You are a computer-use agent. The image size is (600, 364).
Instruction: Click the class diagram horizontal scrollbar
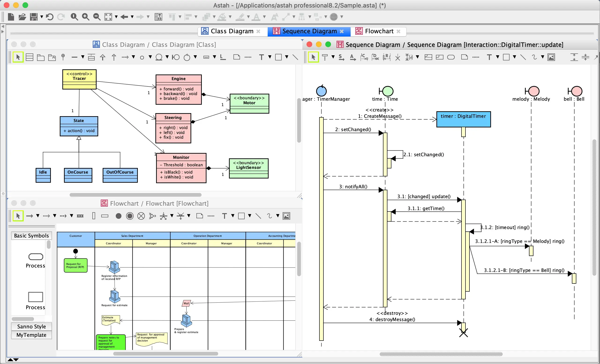point(135,195)
